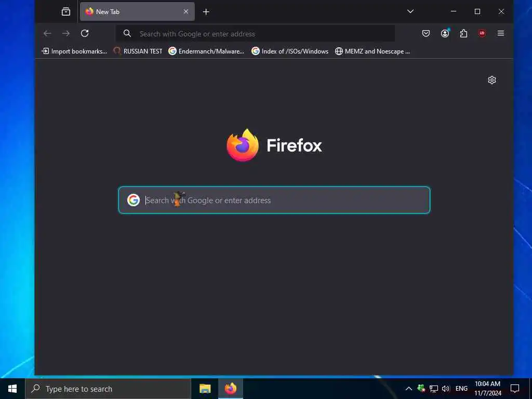This screenshot has width=532, height=399.
Task: Switch ENG input language indicator
Action: [461, 389]
